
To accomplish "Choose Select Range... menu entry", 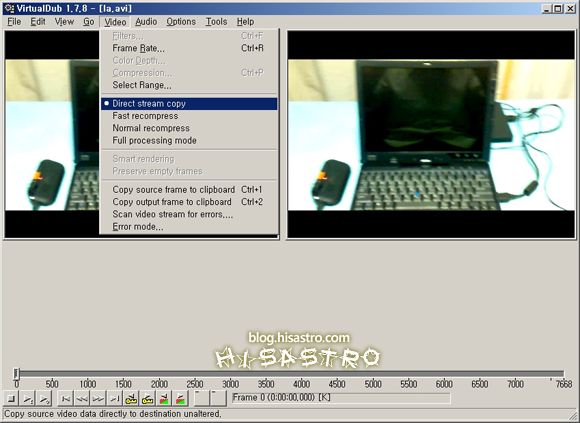I will coord(189,85).
